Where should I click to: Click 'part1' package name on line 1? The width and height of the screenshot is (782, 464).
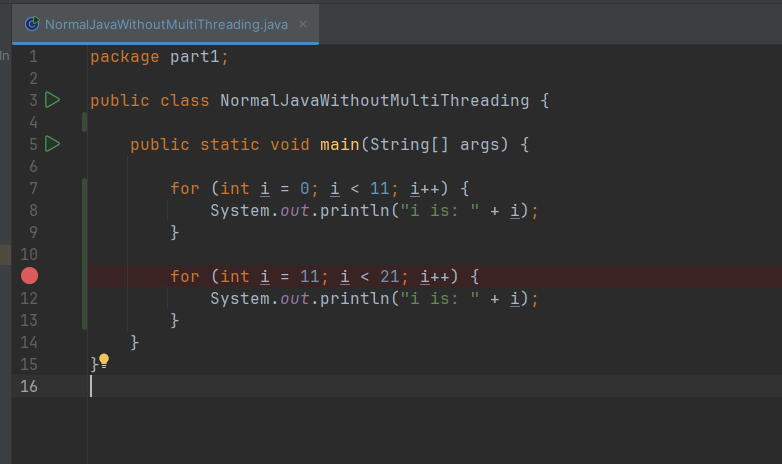click(x=195, y=57)
